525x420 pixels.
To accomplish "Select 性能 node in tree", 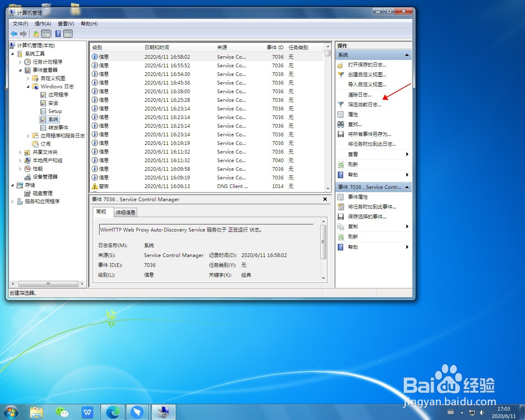I will click(38, 169).
